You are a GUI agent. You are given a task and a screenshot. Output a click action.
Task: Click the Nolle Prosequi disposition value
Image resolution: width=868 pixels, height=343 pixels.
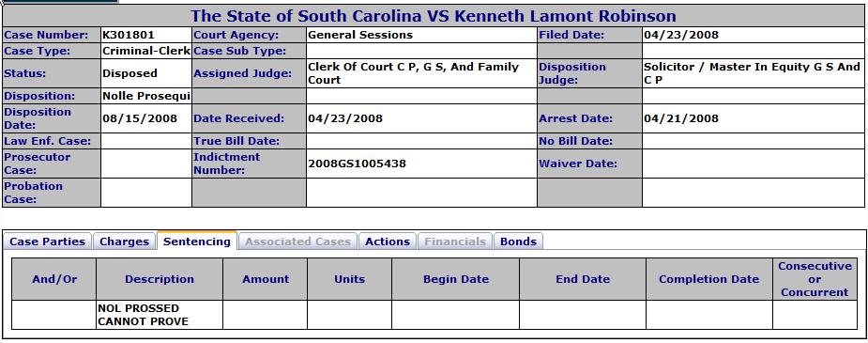coord(146,96)
